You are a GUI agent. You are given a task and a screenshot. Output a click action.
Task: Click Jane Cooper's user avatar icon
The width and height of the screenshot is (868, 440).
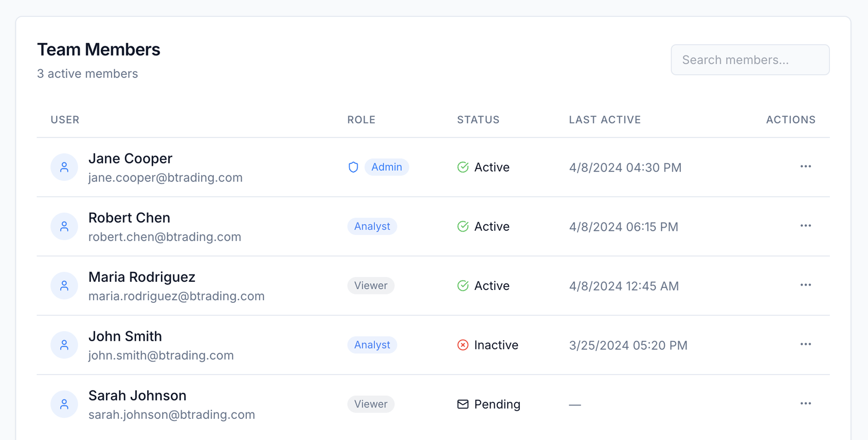(x=64, y=167)
